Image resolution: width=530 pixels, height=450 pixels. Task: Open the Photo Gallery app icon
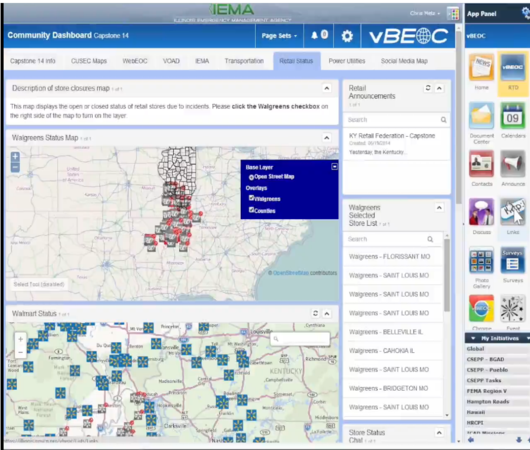(x=481, y=261)
